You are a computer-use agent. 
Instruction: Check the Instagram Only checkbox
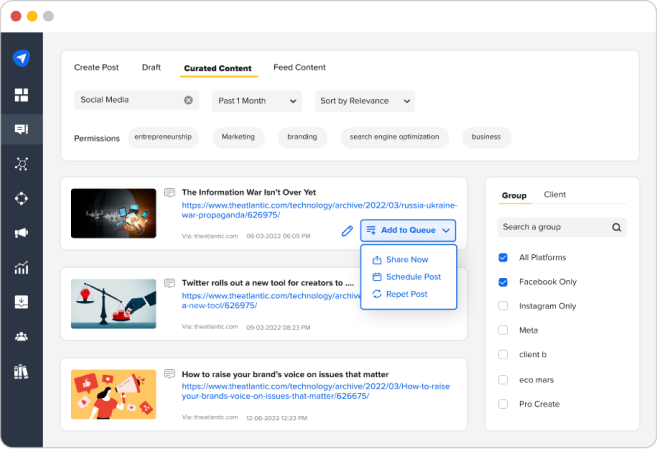click(x=503, y=306)
